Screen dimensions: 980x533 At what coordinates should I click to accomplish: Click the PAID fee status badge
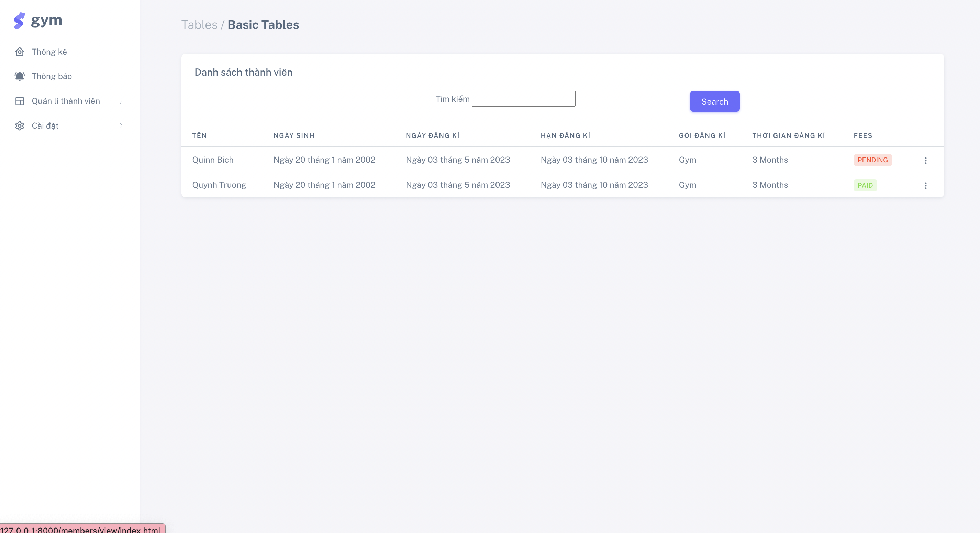coord(865,185)
